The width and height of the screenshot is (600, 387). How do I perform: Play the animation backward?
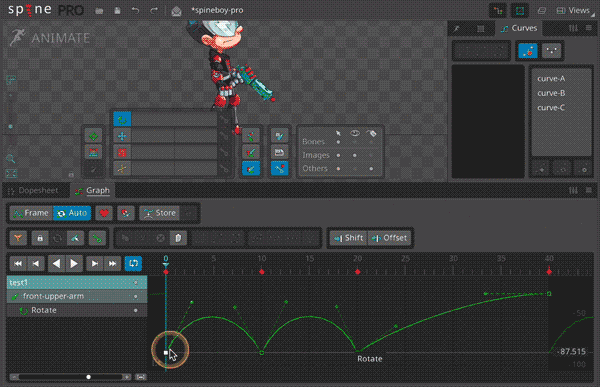(56, 263)
